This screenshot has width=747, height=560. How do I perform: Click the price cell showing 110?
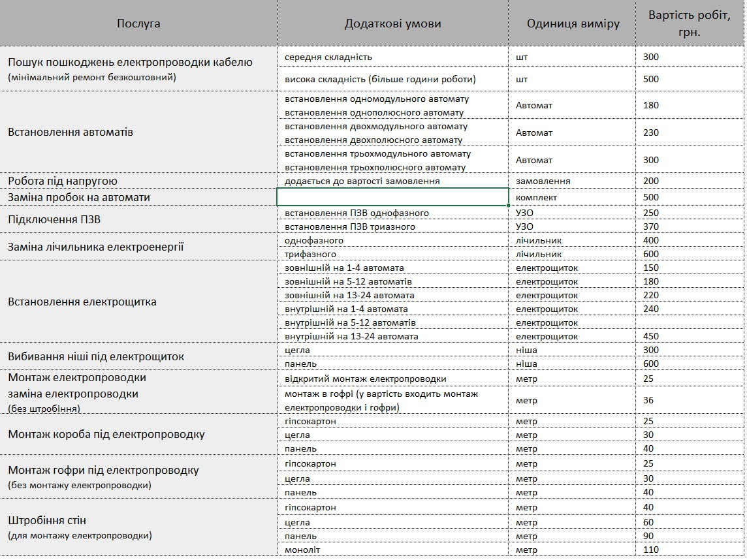pos(690,550)
